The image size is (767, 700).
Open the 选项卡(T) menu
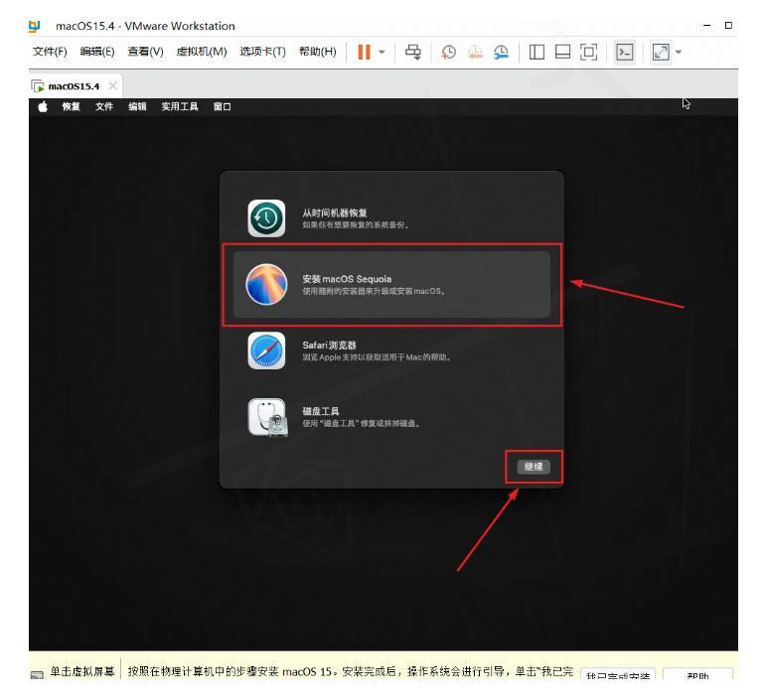tap(262, 52)
